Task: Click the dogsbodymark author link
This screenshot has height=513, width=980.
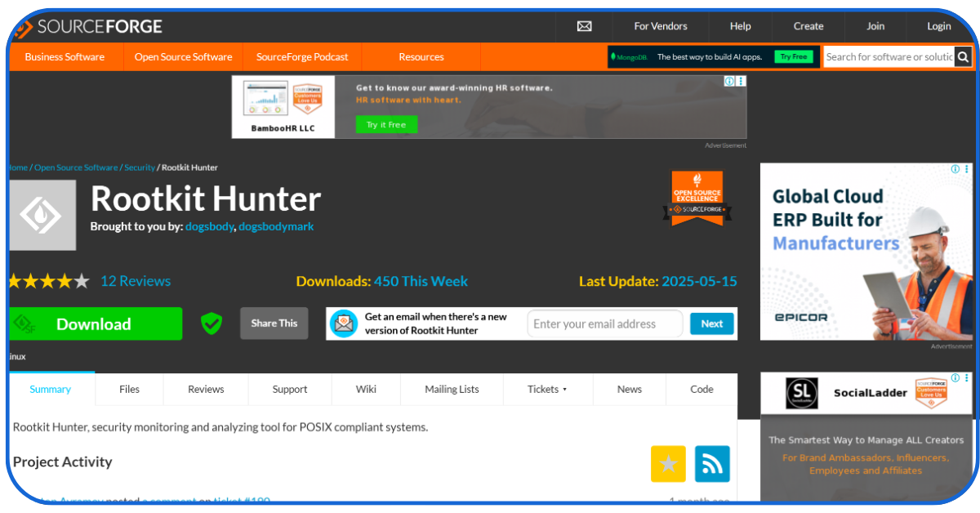Action: click(x=276, y=226)
